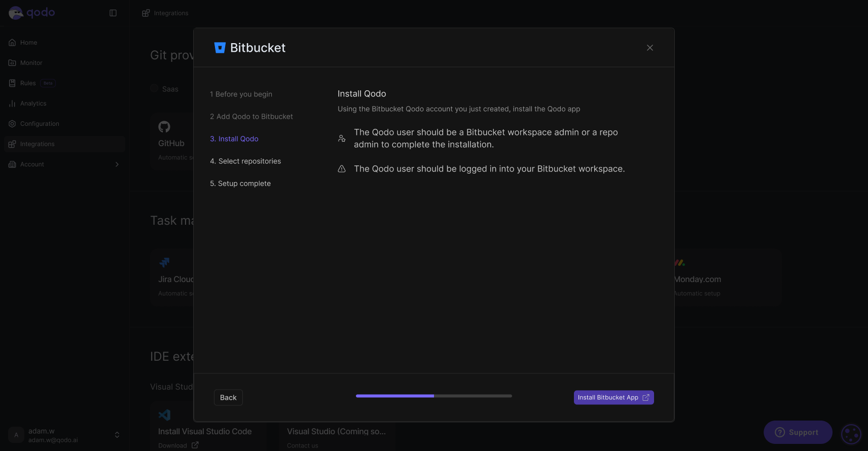Open the adam.w user account switcher
The width and height of the screenshot is (868, 451).
(x=64, y=435)
